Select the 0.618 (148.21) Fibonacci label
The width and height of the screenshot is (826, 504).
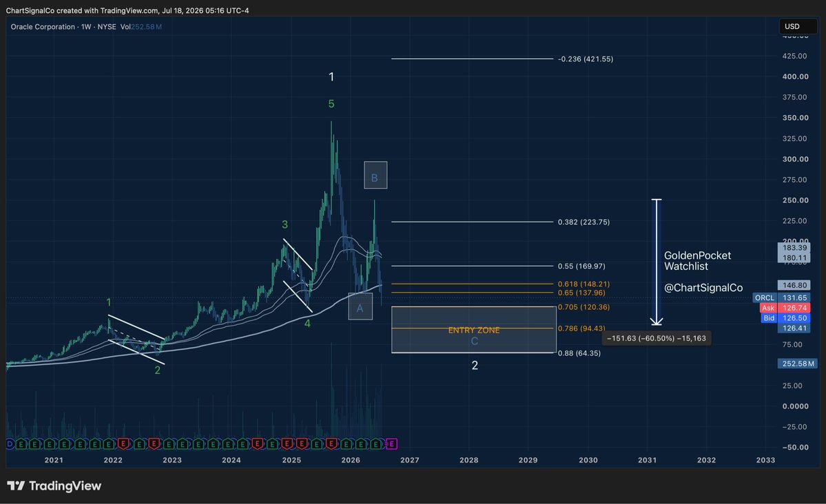coord(584,284)
